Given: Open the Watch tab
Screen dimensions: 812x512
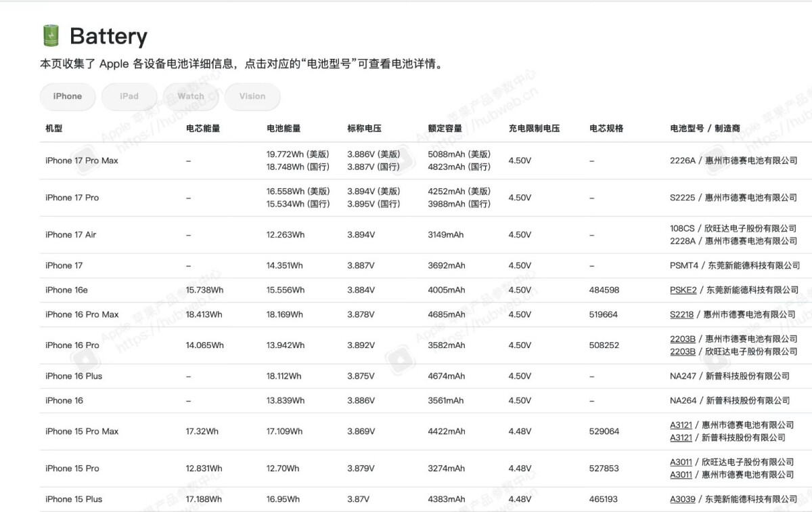Looking at the screenshot, I should point(191,96).
